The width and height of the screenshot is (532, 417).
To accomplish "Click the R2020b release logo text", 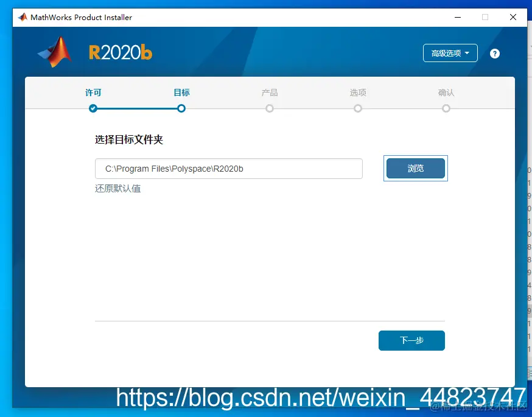I will [121, 52].
